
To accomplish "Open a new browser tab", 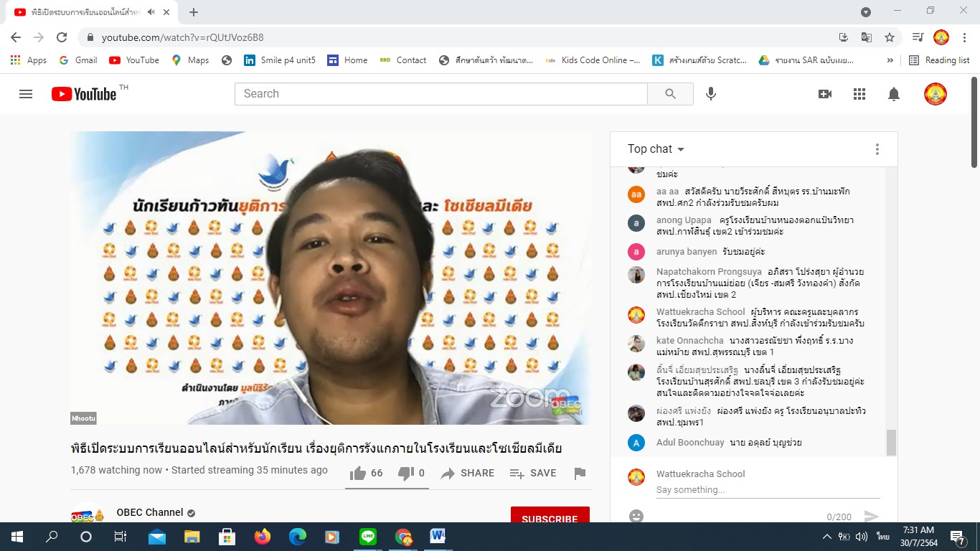I will (194, 12).
